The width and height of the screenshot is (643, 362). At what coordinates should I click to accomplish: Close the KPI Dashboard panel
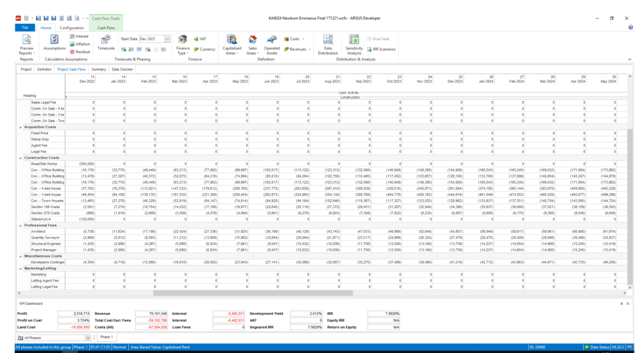[628, 304]
